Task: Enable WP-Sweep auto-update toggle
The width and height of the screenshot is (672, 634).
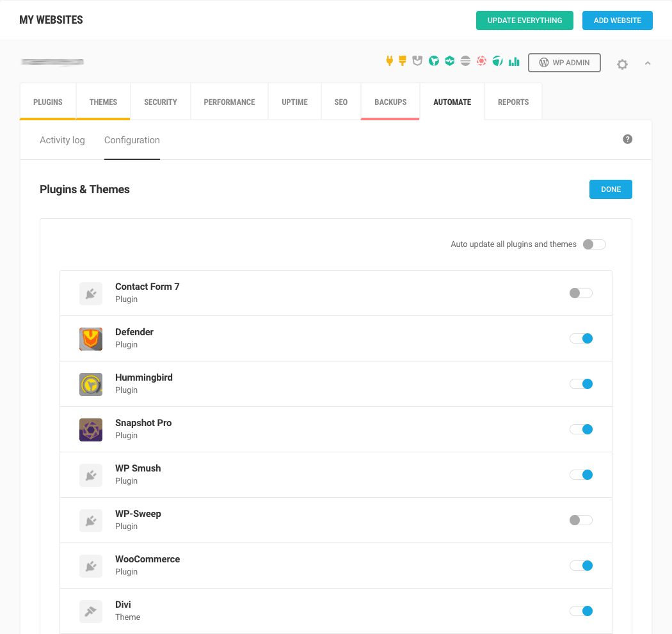Action: (580, 520)
